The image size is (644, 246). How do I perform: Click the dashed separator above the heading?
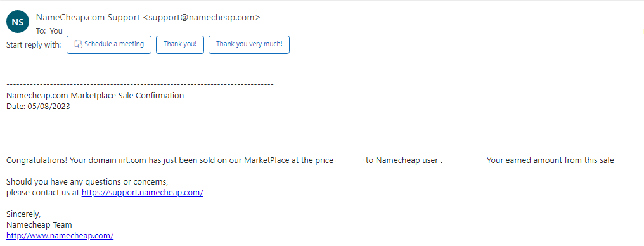140,84
